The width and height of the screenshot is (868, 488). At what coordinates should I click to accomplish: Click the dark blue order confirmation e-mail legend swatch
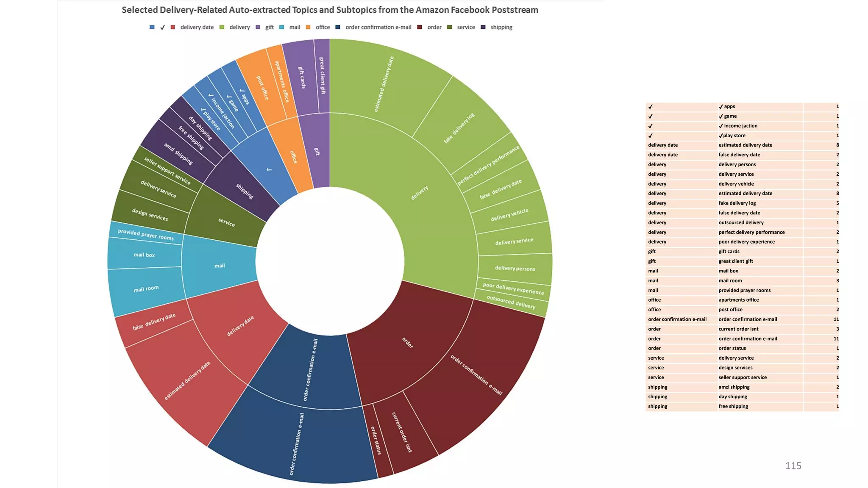pos(338,27)
